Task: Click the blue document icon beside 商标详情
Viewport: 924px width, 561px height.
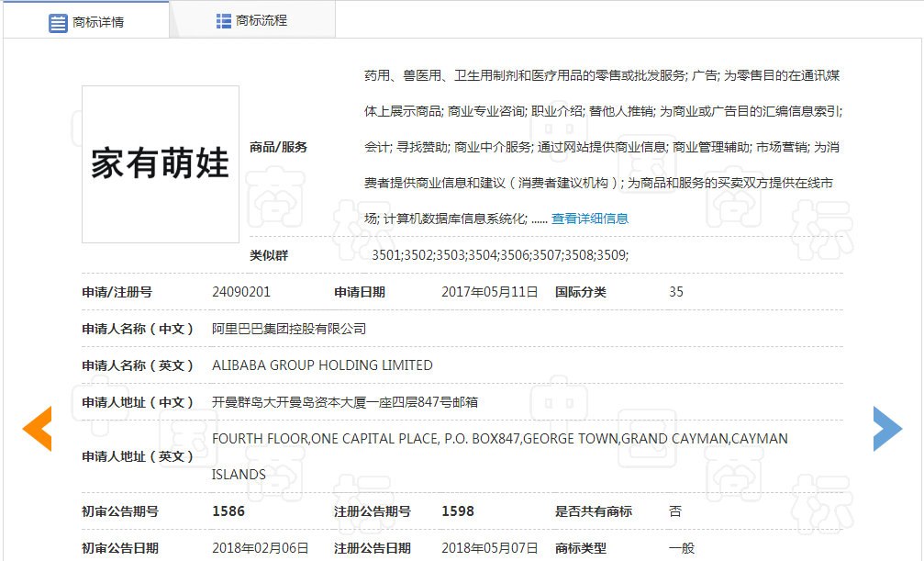Action: (x=58, y=23)
